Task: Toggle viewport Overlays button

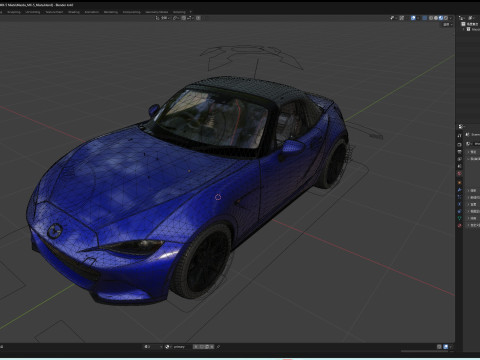Action: point(413,18)
